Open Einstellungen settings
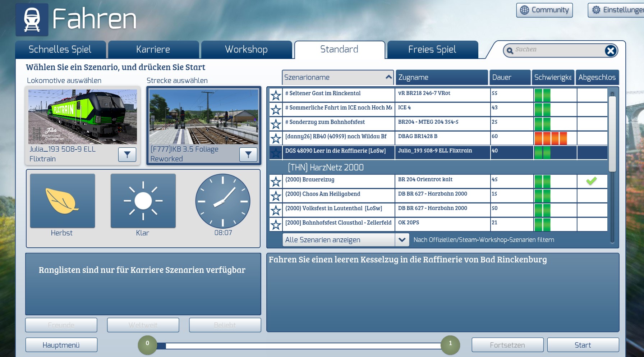This screenshot has height=357, width=644. [616, 10]
